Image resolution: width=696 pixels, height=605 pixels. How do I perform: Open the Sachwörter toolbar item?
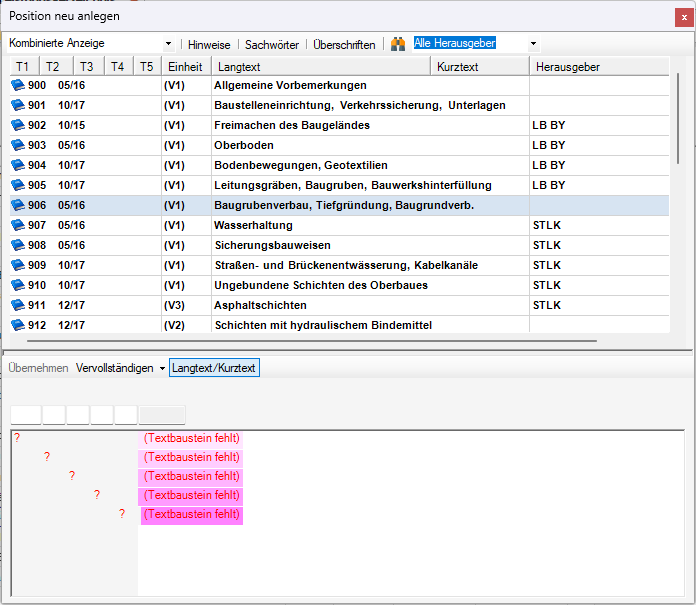272,45
